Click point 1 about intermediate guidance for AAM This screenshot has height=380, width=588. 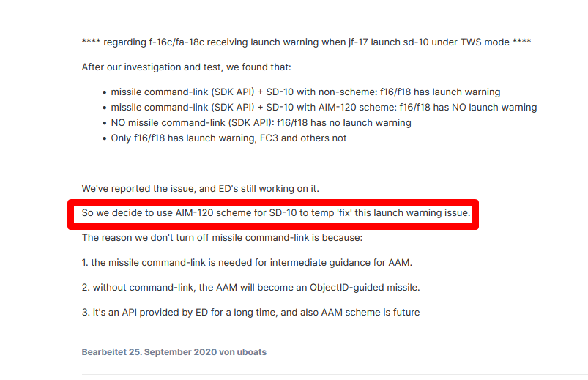[x=247, y=262]
